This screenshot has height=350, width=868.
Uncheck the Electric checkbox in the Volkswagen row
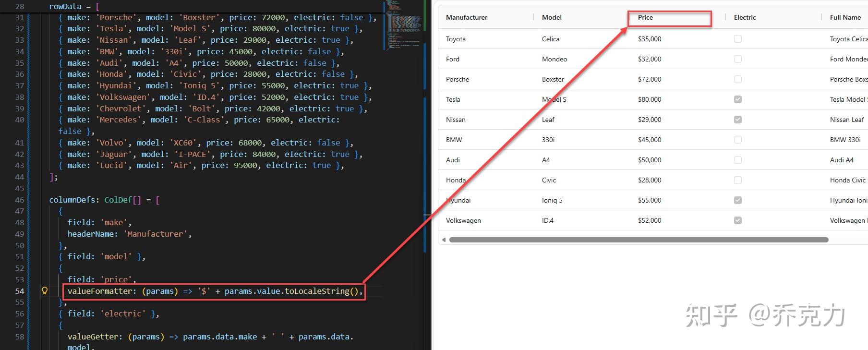click(x=738, y=220)
